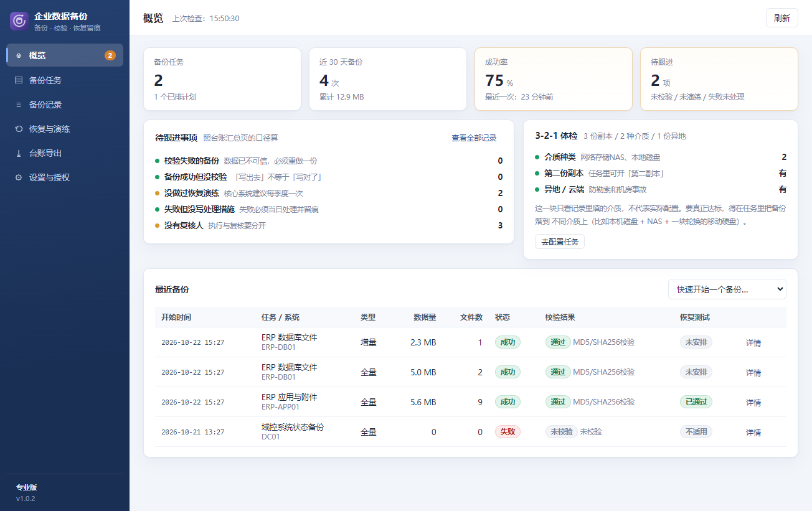
Task: Click 没做过恢复演练 follow-up item
Action: point(329,193)
